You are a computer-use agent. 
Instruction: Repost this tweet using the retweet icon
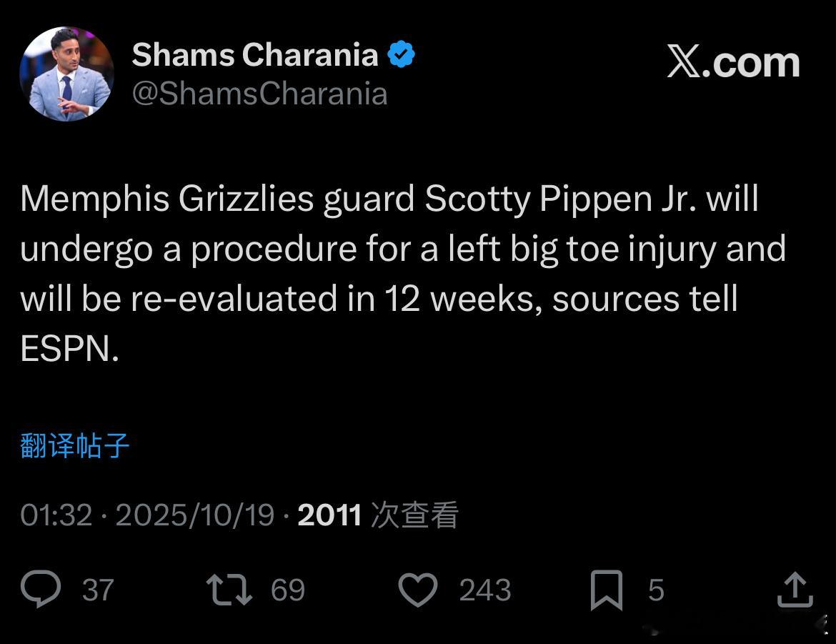(229, 590)
